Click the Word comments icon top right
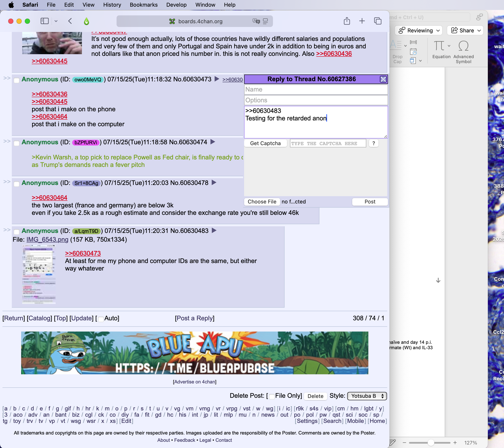Screen dimensions: 504x448 (479, 17)
